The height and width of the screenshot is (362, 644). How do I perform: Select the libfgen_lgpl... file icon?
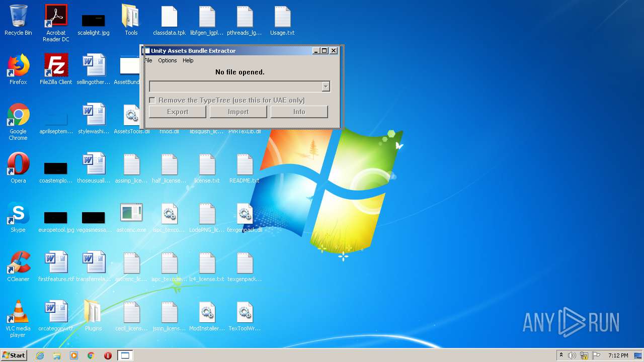[207, 20]
